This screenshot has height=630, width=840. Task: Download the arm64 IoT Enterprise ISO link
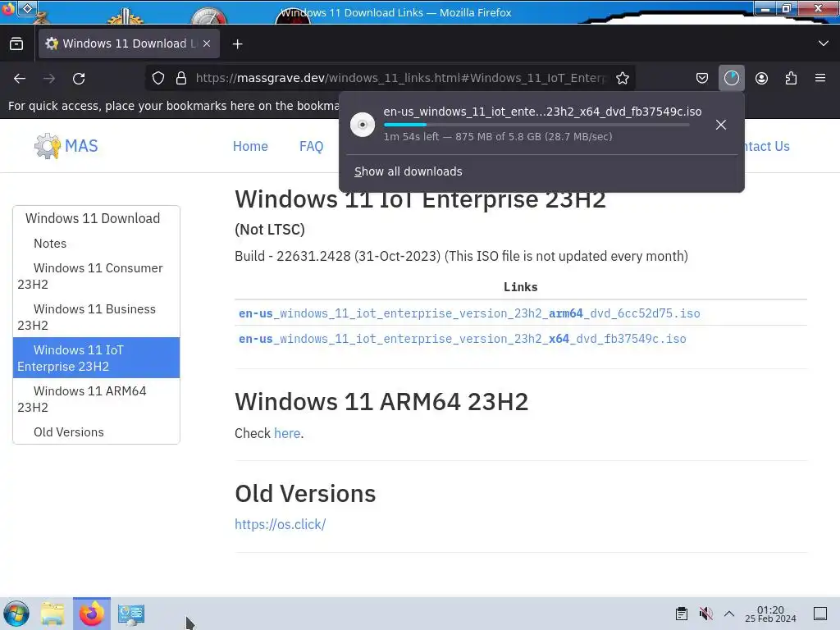469,313
